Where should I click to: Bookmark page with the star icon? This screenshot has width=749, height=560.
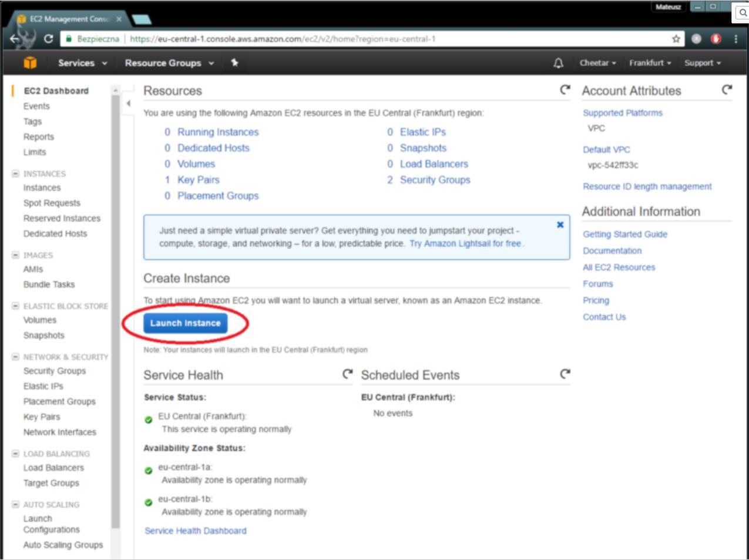click(x=676, y=39)
